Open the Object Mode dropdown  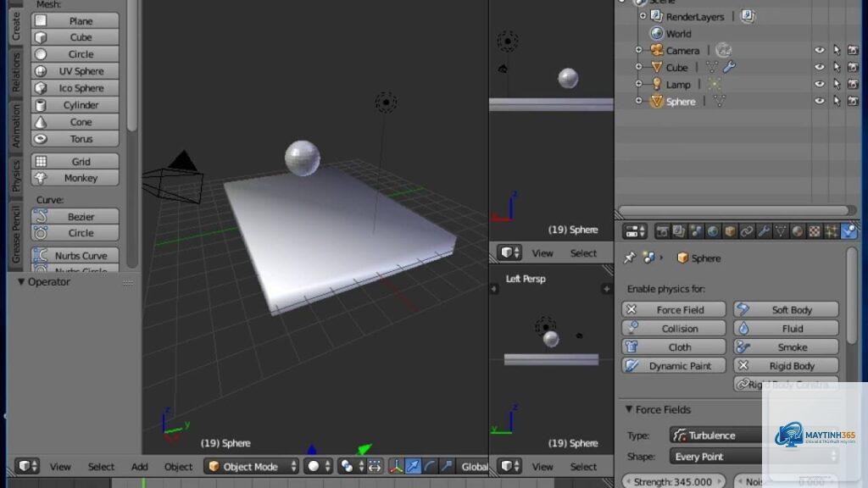point(251,467)
